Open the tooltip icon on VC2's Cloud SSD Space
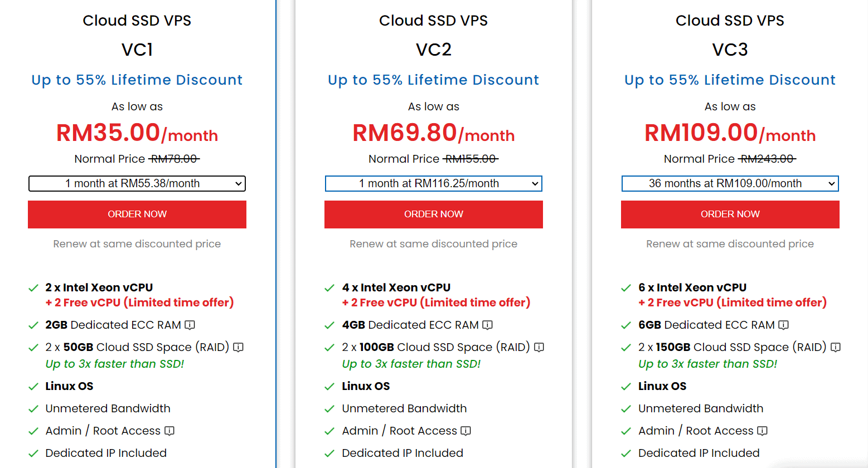Viewport: 868px width, 468px height. (x=539, y=347)
